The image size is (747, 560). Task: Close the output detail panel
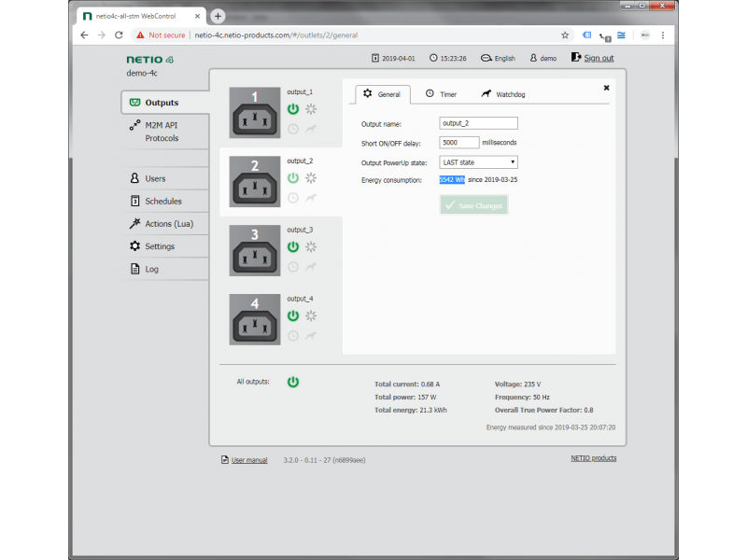(606, 88)
